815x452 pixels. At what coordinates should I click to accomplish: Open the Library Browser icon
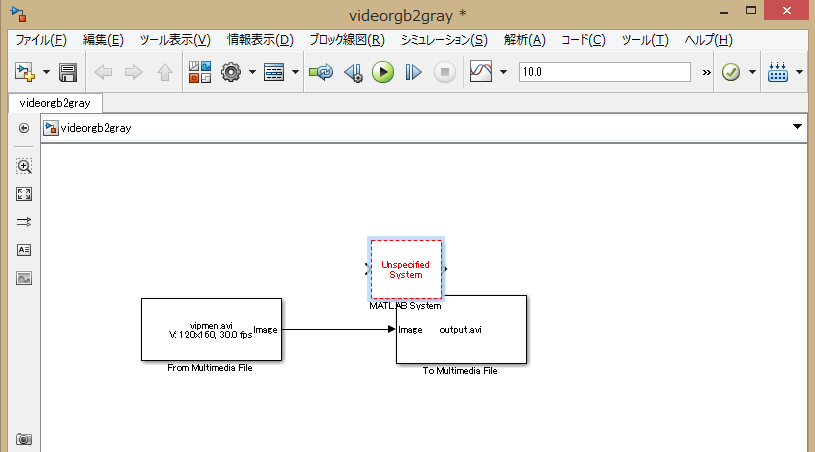pos(200,72)
